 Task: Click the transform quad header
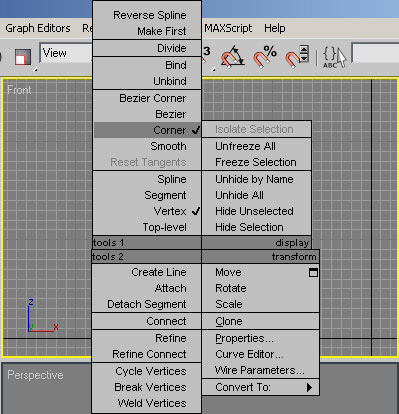point(260,257)
